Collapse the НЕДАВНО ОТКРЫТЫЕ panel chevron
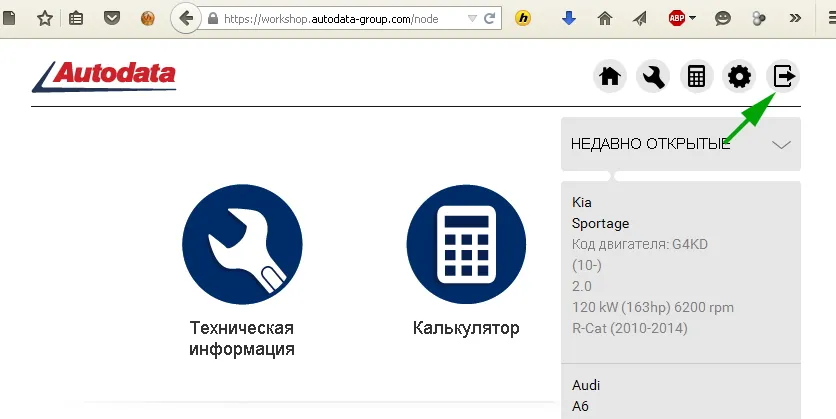The height and width of the screenshot is (419, 836). [781, 144]
